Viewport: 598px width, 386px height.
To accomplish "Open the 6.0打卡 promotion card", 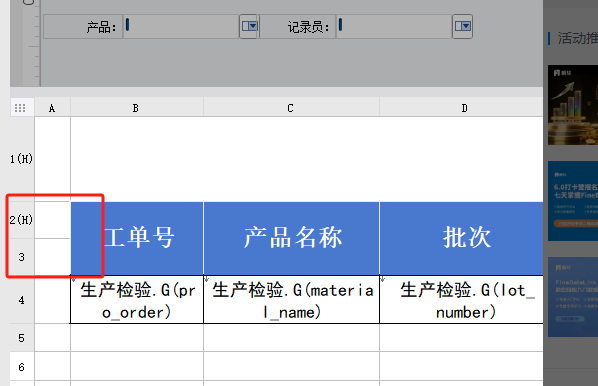I will coord(573,201).
